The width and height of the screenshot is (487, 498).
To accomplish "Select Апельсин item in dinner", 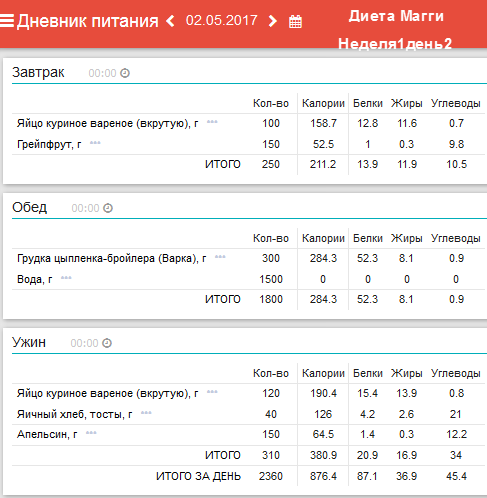I will pyautogui.click(x=47, y=434).
